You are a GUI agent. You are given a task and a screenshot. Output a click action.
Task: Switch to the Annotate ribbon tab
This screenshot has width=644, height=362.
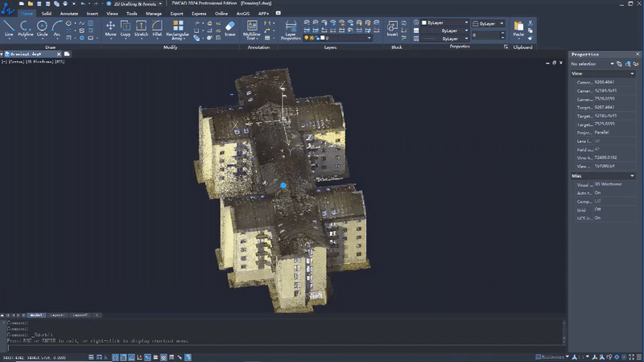pos(69,14)
